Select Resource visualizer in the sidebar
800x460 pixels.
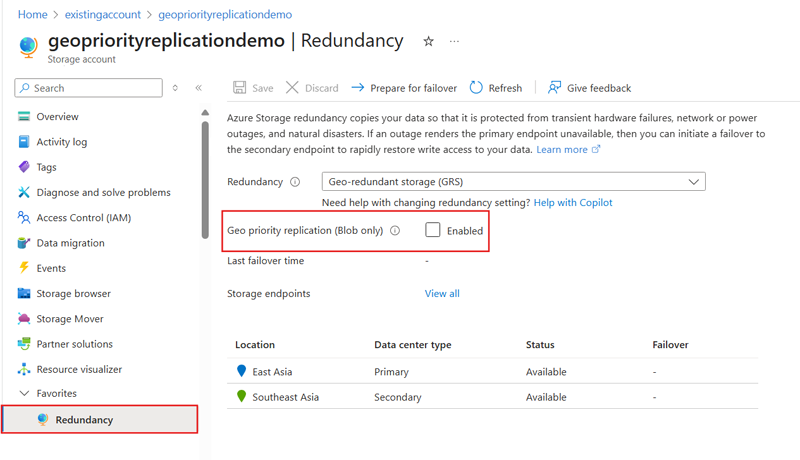tap(79, 369)
